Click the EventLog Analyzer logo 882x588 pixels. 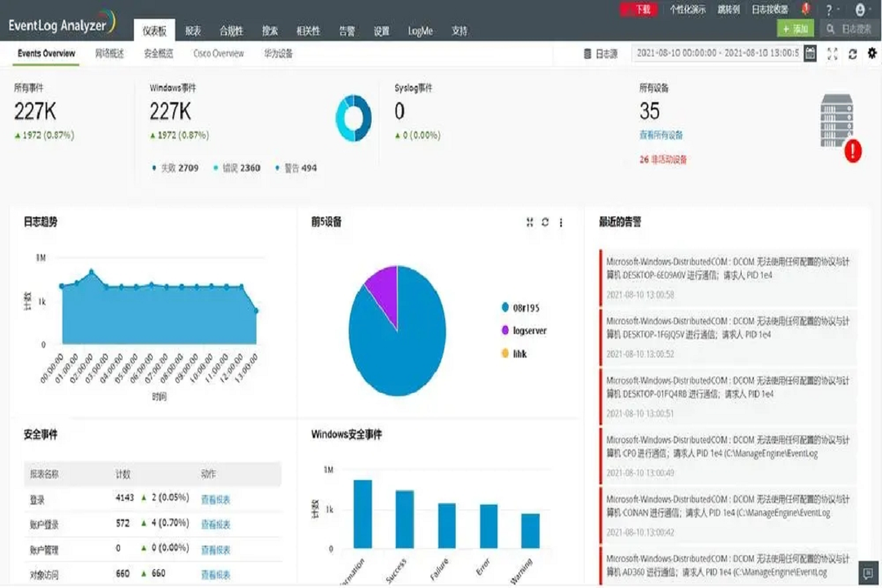point(62,23)
